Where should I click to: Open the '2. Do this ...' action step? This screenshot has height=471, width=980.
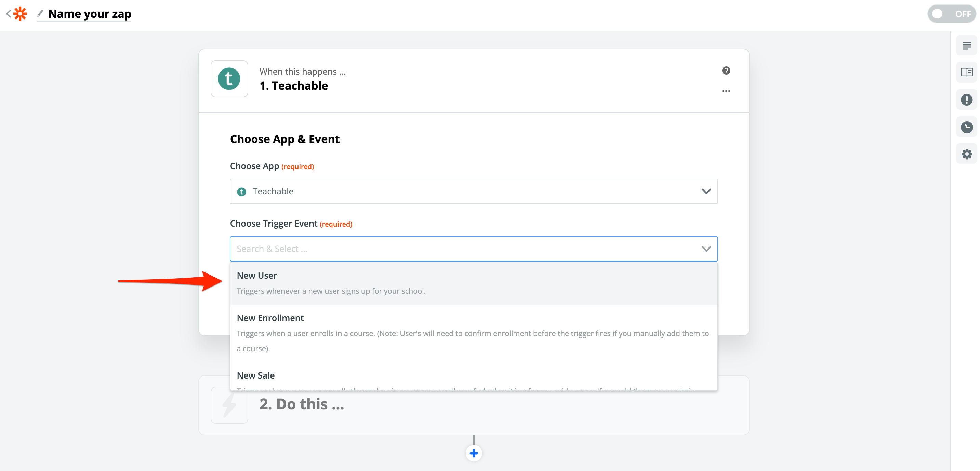click(474, 405)
